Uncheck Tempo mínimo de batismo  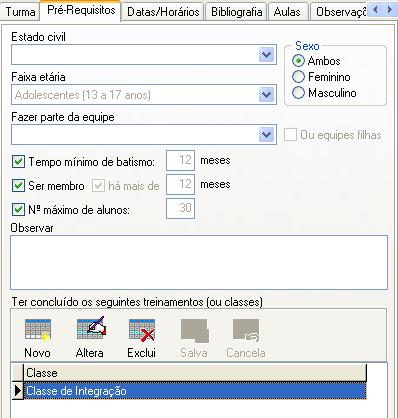18,162
